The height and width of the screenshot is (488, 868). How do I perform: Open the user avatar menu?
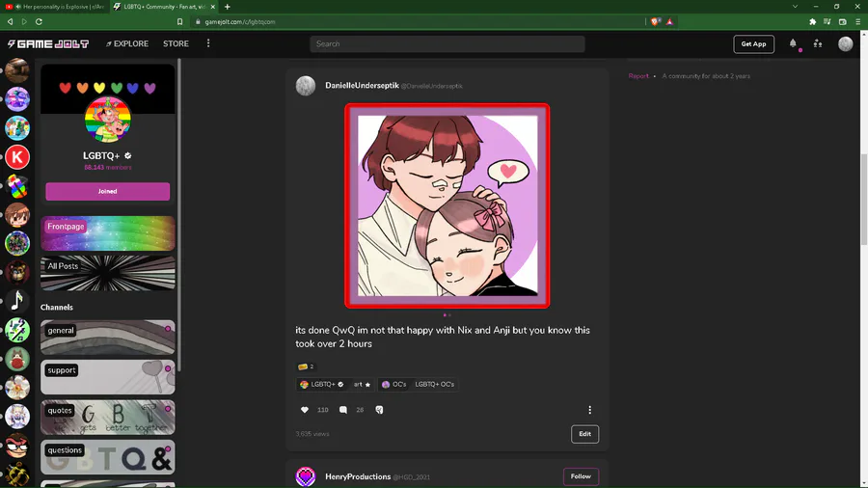tap(845, 43)
